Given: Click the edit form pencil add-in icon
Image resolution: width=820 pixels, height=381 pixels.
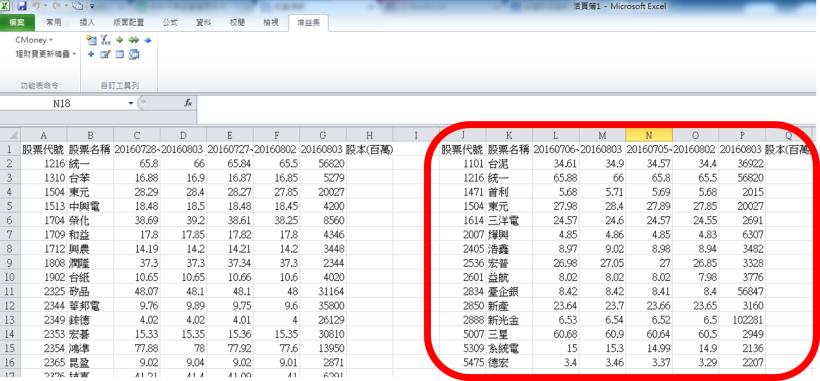Looking at the screenshot, I should click(105, 54).
